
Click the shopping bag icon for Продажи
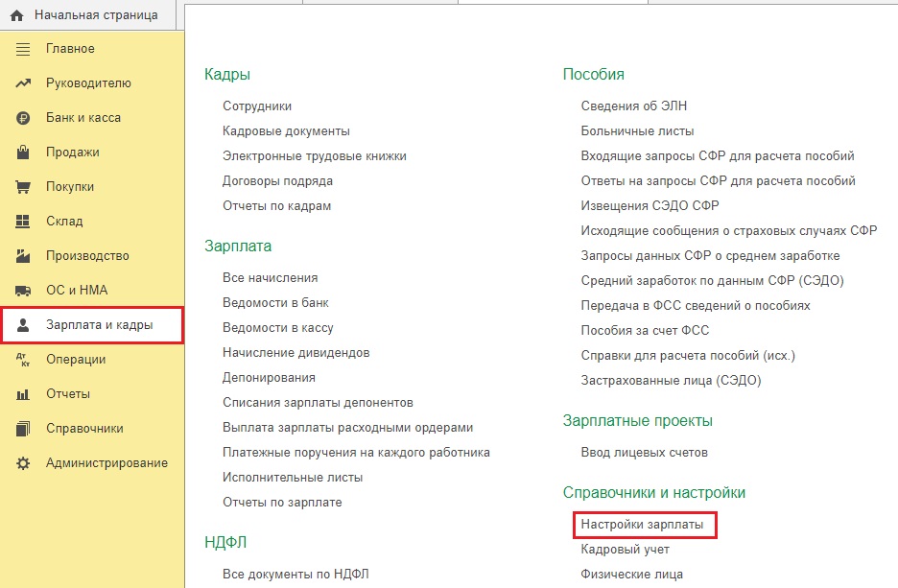[x=23, y=153]
